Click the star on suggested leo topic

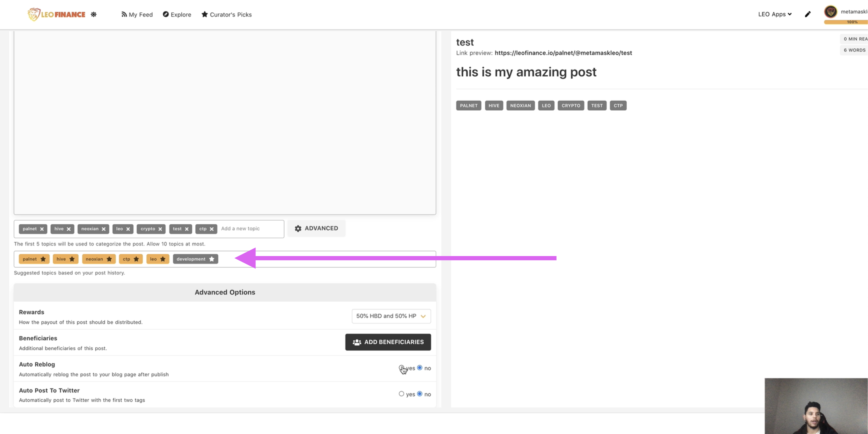coord(163,259)
